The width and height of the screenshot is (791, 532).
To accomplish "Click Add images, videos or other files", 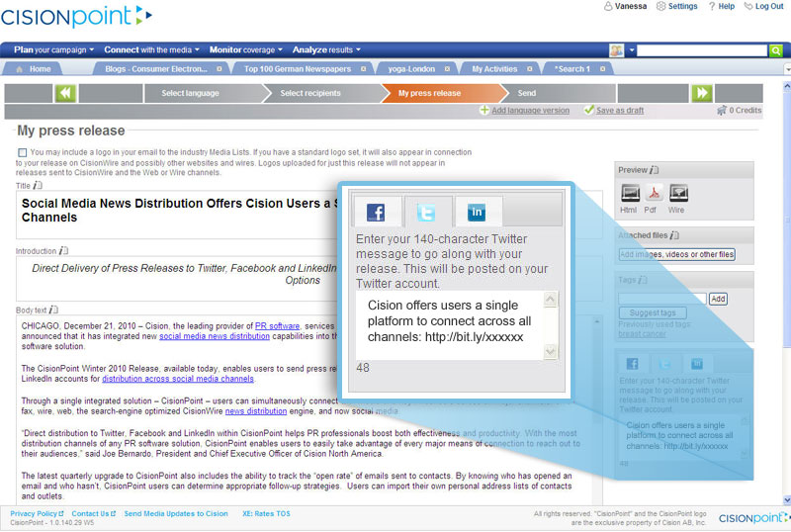I will (677, 254).
